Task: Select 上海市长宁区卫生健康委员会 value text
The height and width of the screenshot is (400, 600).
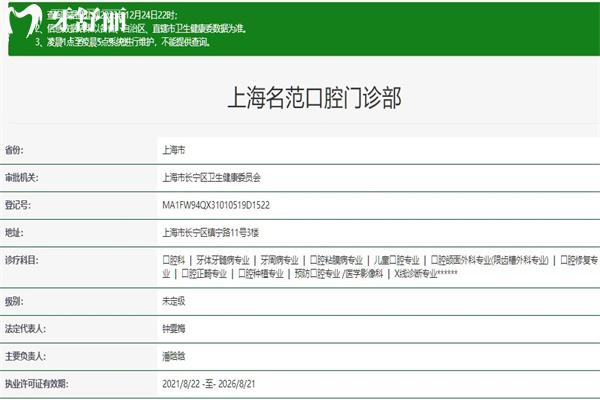Action: pos(212,178)
